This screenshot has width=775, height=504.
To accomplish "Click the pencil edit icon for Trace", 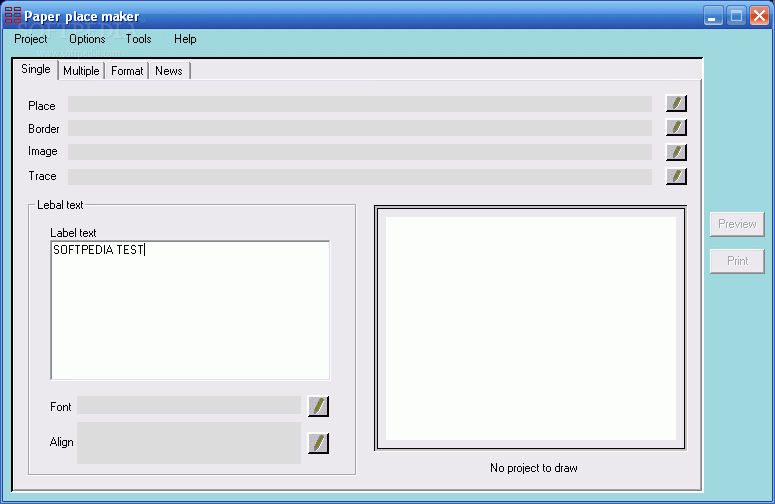I will [x=676, y=176].
